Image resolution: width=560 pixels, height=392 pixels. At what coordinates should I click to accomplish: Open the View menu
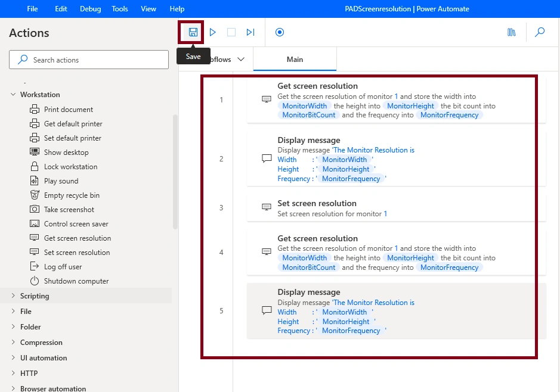148,8
